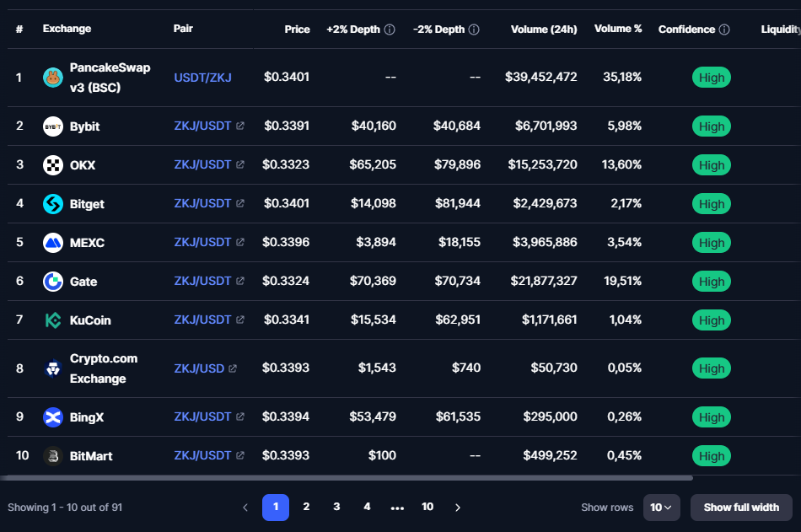801x532 pixels.
Task: Click the horizontal table scrollbar
Action: point(347,478)
